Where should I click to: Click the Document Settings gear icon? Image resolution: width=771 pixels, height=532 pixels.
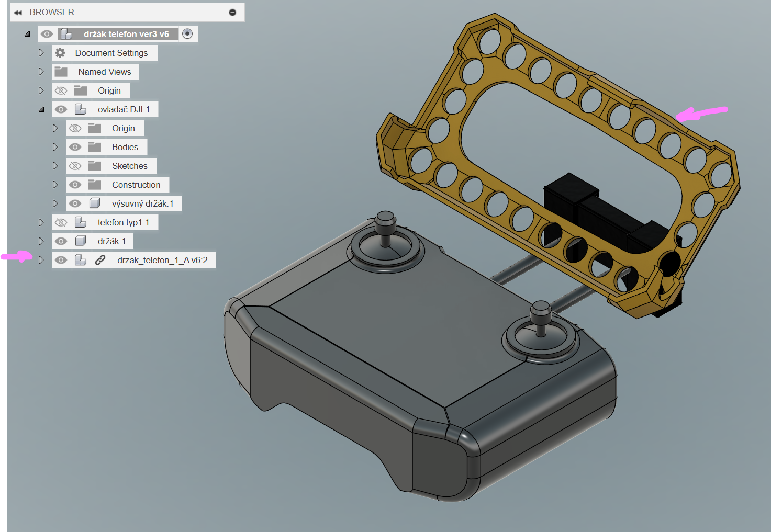(x=60, y=53)
